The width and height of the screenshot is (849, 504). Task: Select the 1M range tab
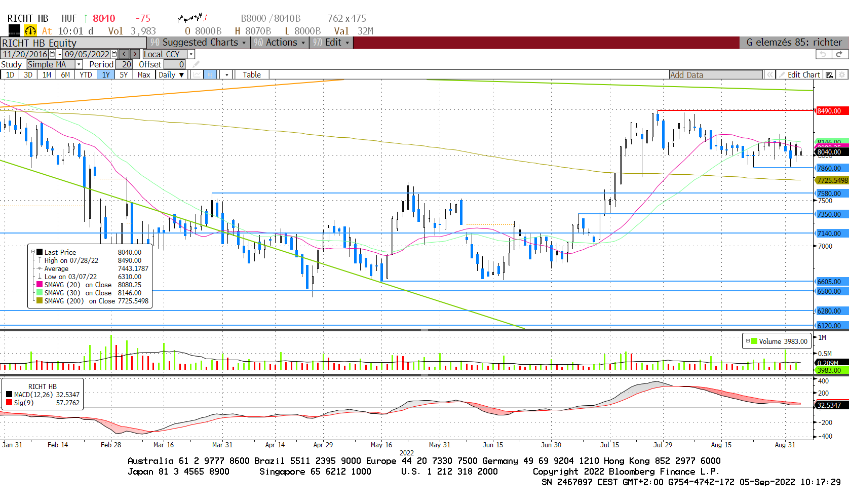click(x=47, y=74)
